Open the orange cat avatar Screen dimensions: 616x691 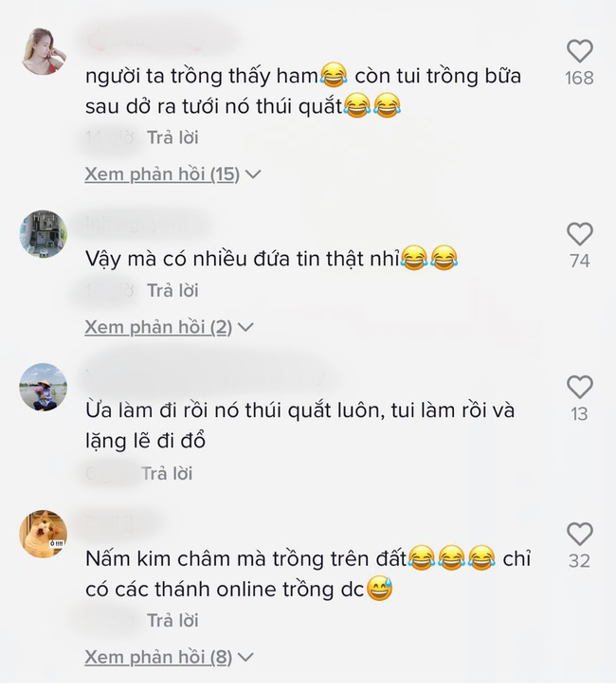(x=44, y=534)
